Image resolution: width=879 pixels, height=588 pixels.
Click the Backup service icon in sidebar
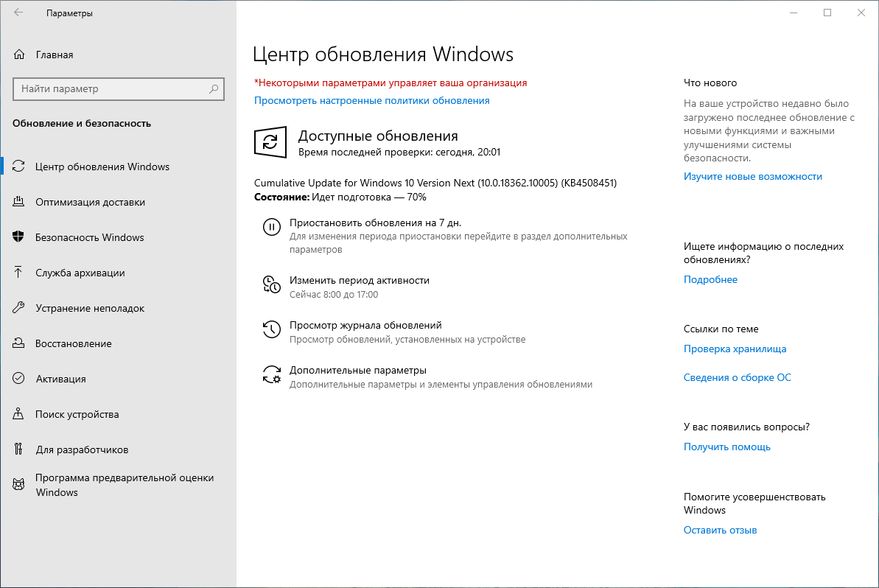pyautogui.click(x=18, y=273)
